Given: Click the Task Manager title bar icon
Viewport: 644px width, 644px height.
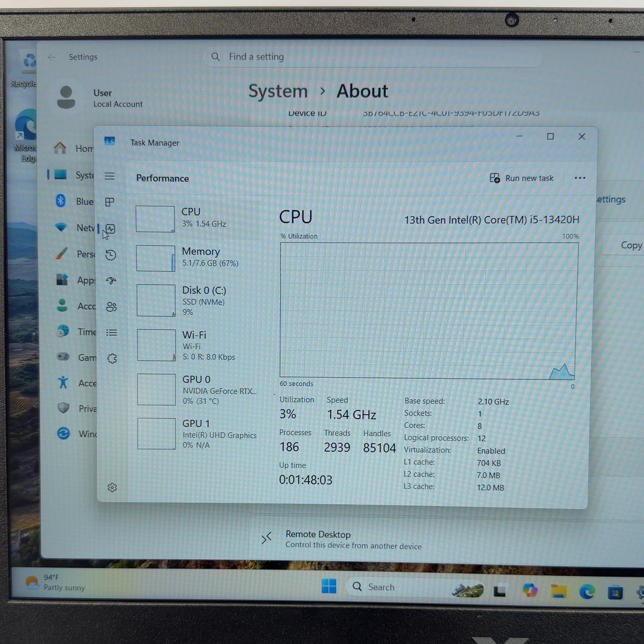Looking at the screenshot, I should (109, 141).
